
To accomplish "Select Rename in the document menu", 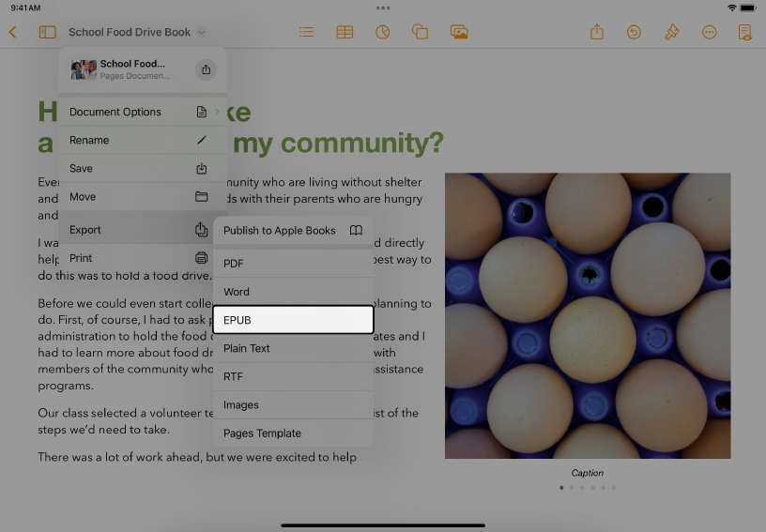I will 143,140.
